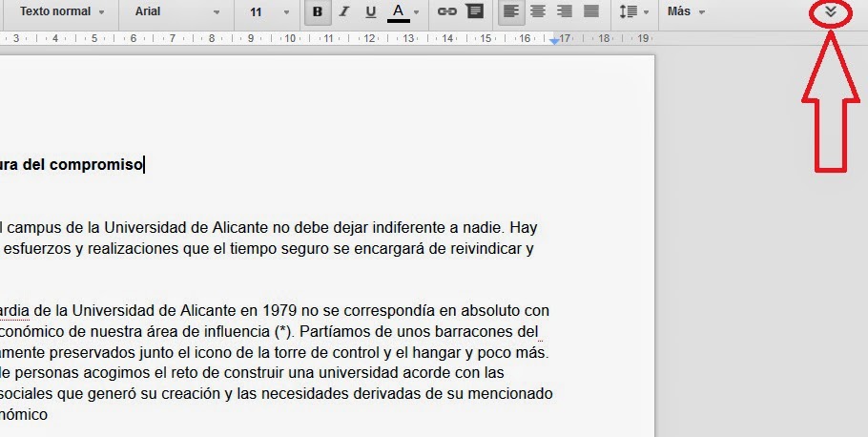Image resolution: width=868 pixels, height=437 pixels.
Task: Click right indent marker on ruler
Action: pos(555,42)
